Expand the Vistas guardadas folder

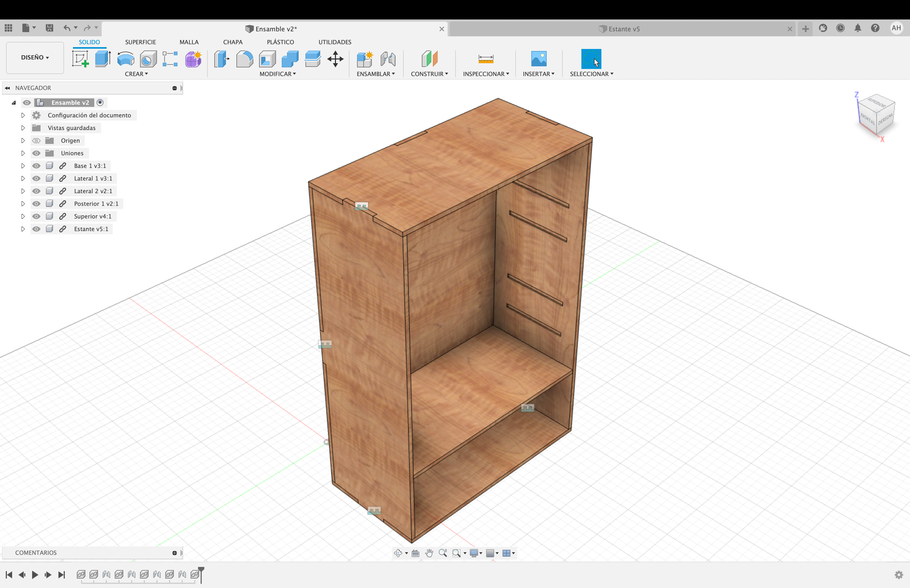23,127
